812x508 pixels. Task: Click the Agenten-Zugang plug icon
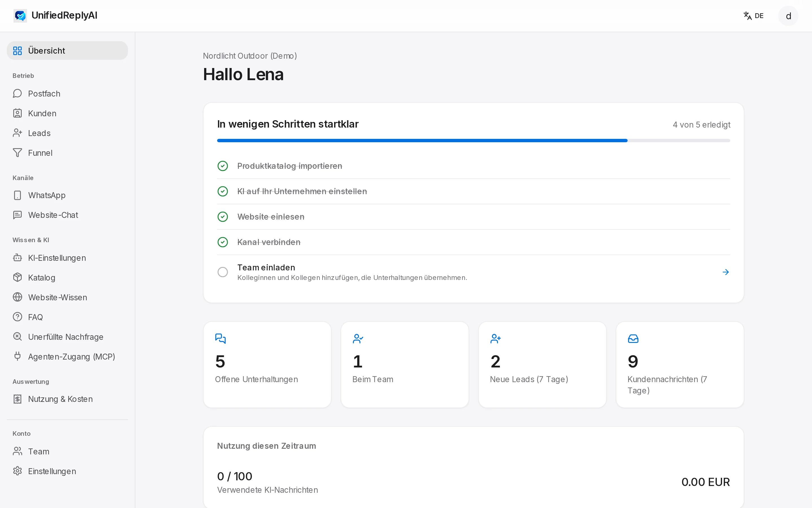pyautogui.click(x=17, y=356)
